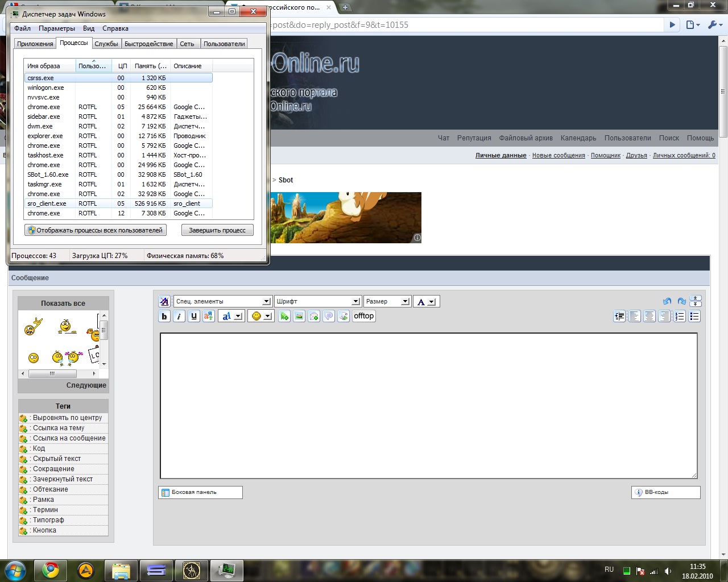Open the text color A dropdown

coord(427,301)
